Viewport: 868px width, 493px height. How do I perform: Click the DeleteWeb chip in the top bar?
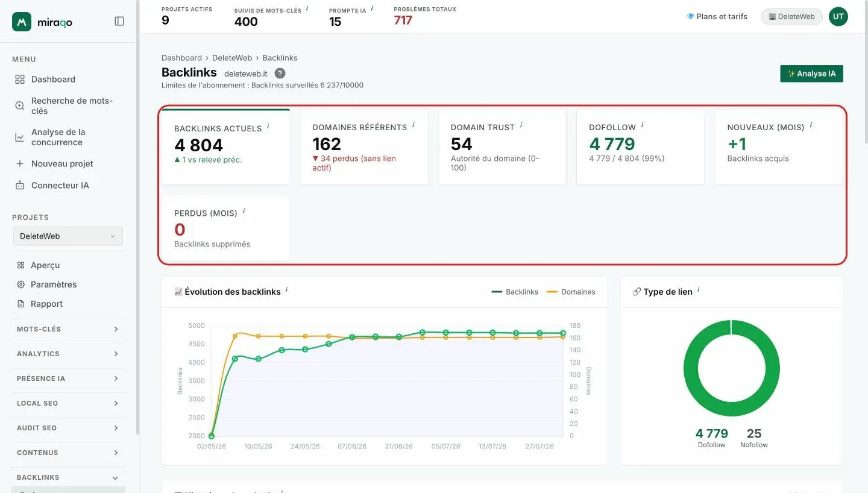(x=791, y=17)
